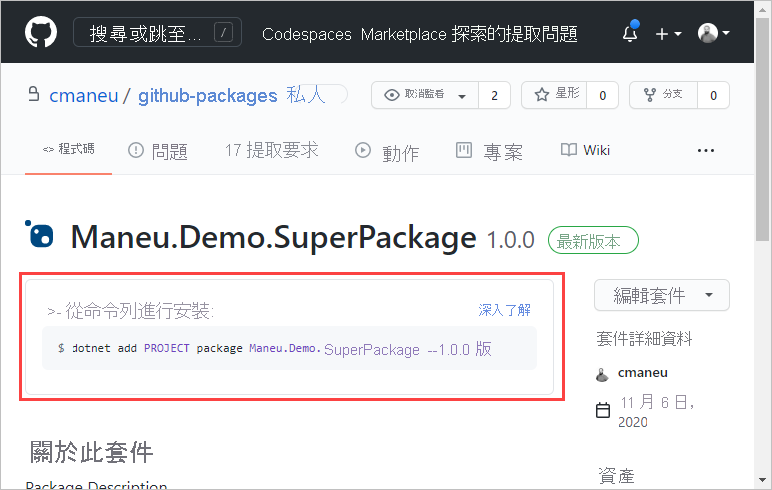Click the 1.0.0 version beside the title
The height and width of the screenshot is (490, 772).
pyautogui.click(x=511, y=240)
